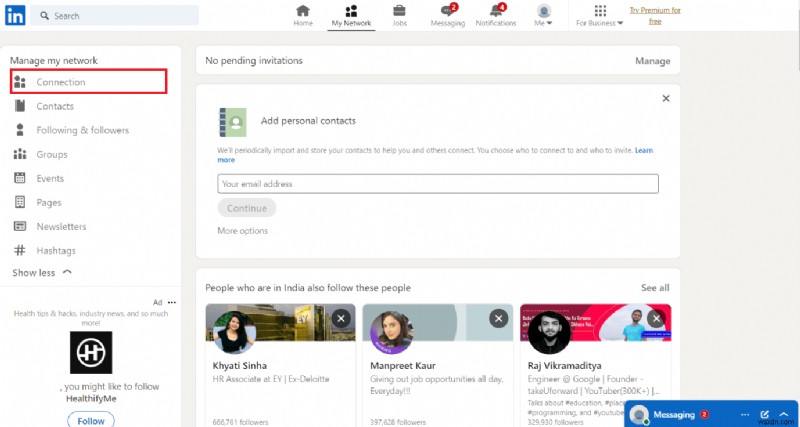The width and height of the screenshot is (800, 427).
Task: Open the Following & followers icon
Action: coord(20,130)
